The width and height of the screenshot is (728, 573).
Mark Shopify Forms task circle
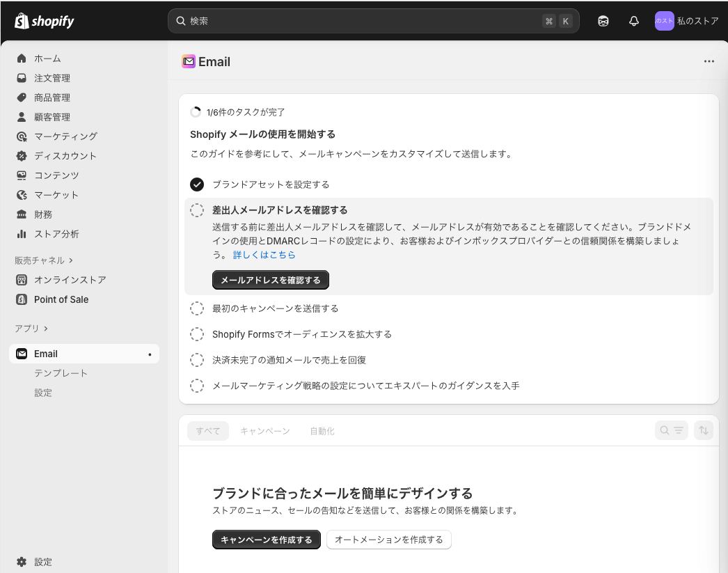pos(197,334)
